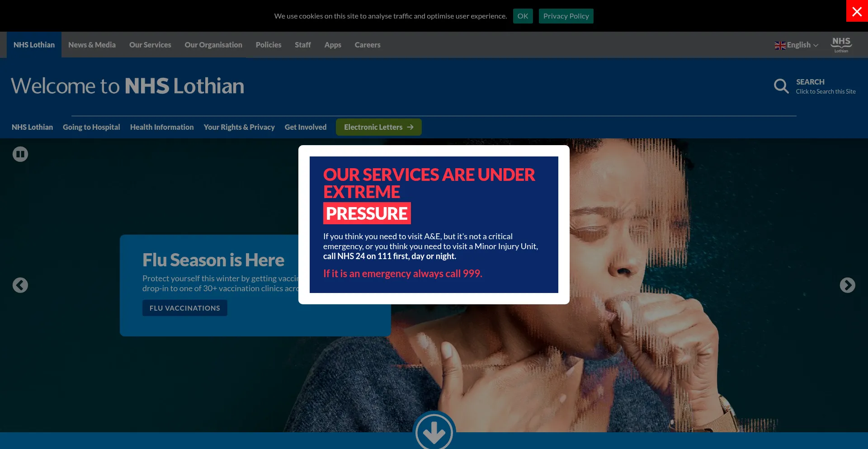This screenshot has height=449, width=868.
Task: Open the News & Media menu
Action: tap(92, 45)
